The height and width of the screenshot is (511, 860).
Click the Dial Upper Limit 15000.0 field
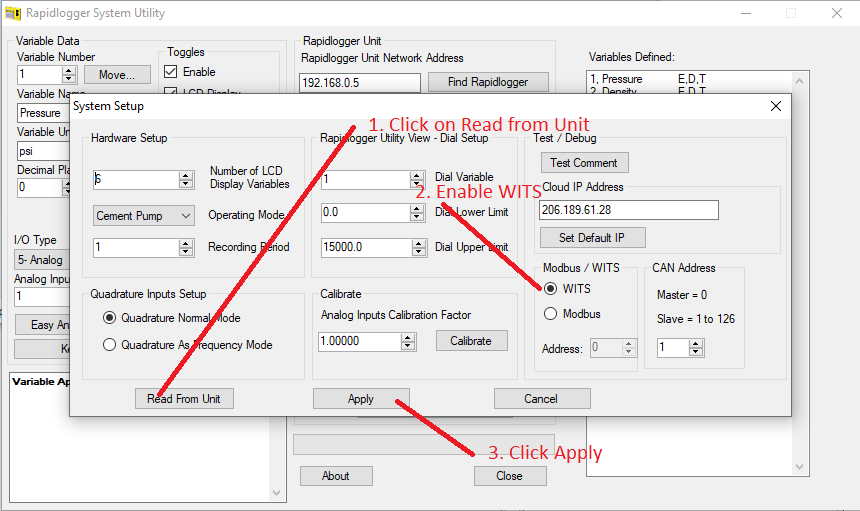(366, 247)
